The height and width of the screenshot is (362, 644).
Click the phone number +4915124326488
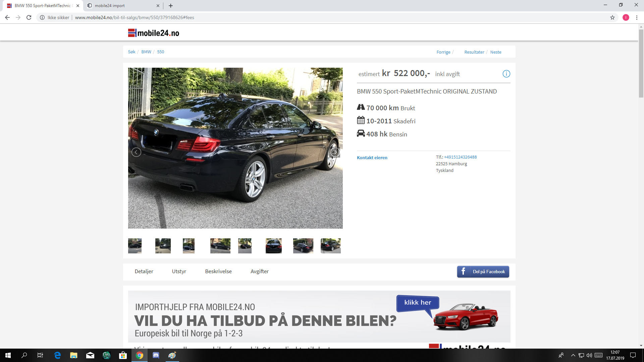pyautogui.click(x=460, y=157)
